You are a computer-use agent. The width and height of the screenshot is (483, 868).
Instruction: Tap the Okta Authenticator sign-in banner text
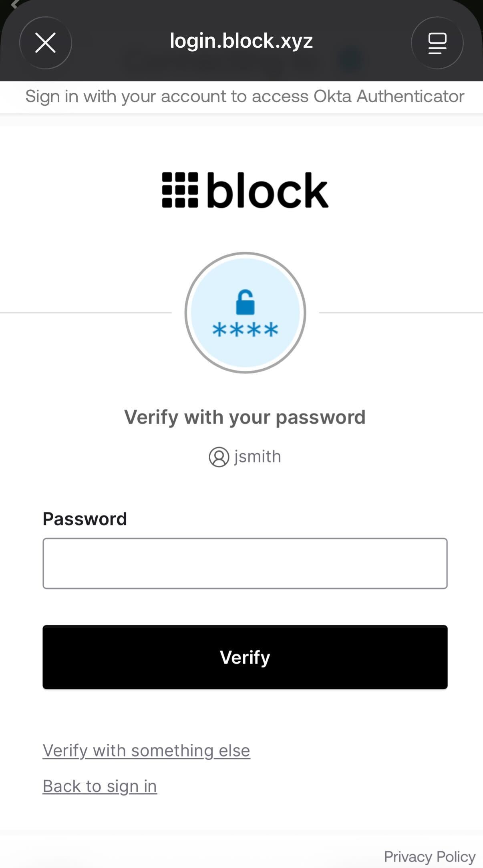click(x=245, y=97)
